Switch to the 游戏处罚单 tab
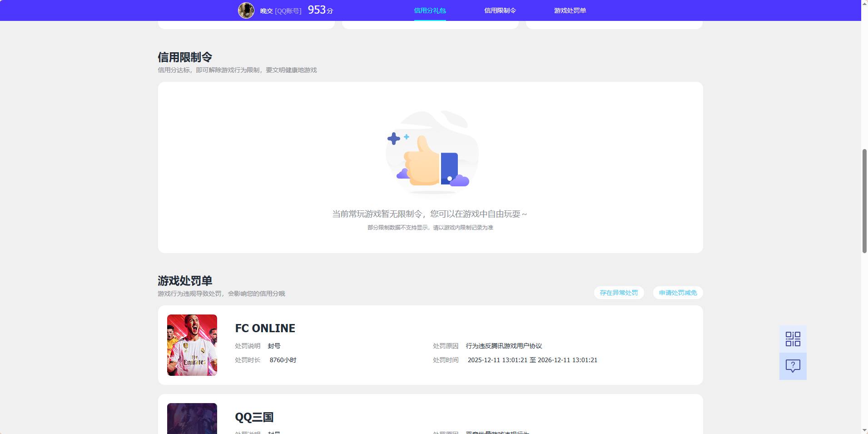Image resolution: width=868 pixels, height=434 pixels. 570,10
